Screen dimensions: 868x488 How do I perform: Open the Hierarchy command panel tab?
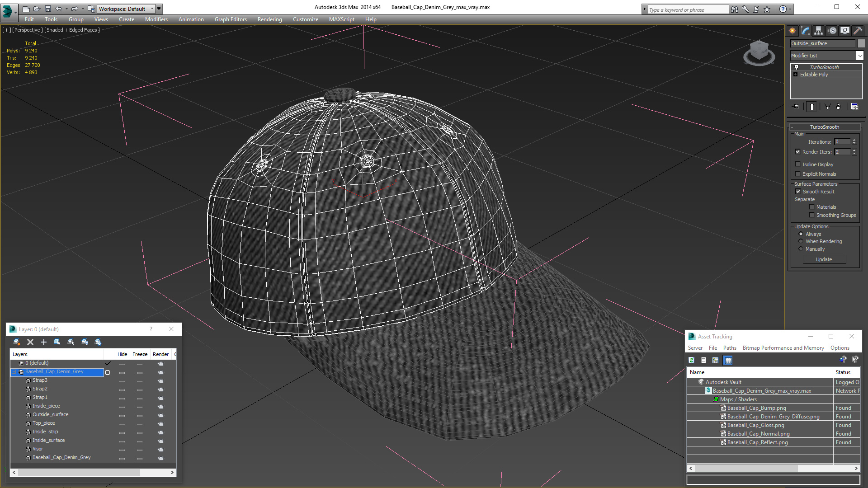[x=819, y=31]
